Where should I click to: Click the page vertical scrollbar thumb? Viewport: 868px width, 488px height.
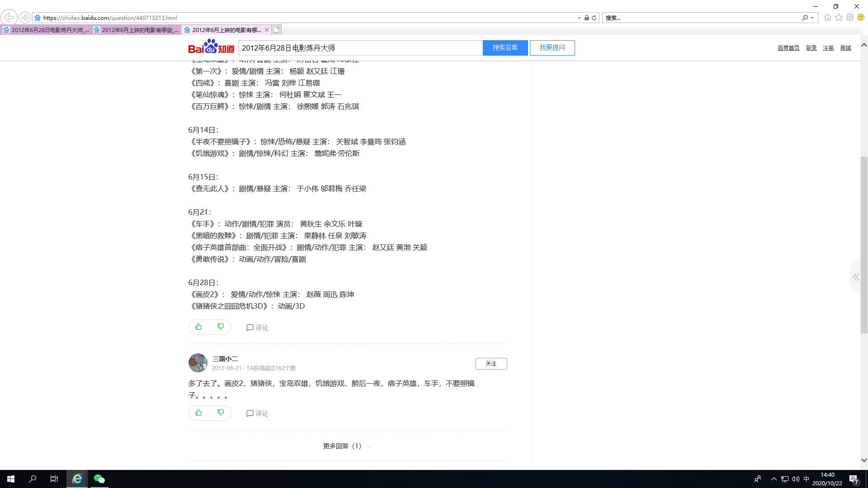(x=864, y=244)
